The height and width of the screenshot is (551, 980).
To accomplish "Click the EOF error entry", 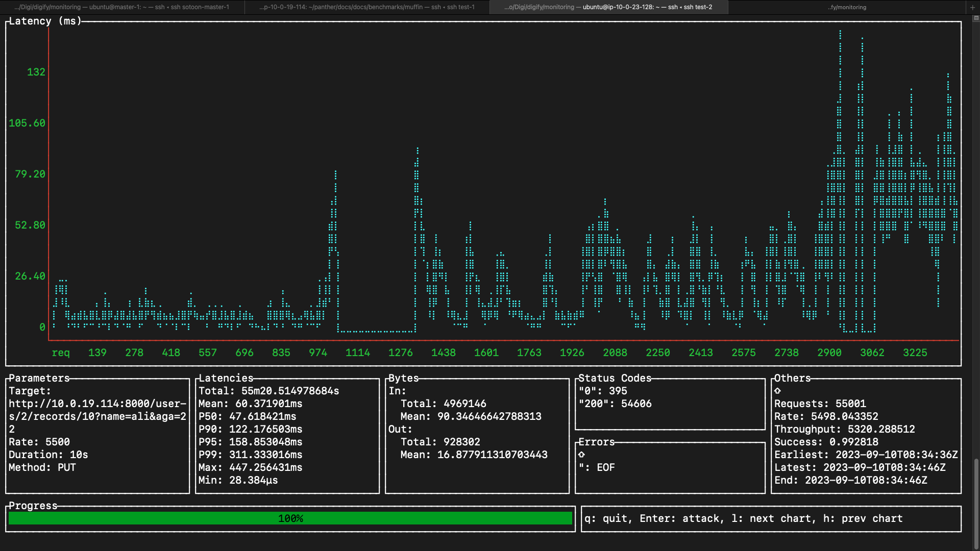I will tap(605, 467).
